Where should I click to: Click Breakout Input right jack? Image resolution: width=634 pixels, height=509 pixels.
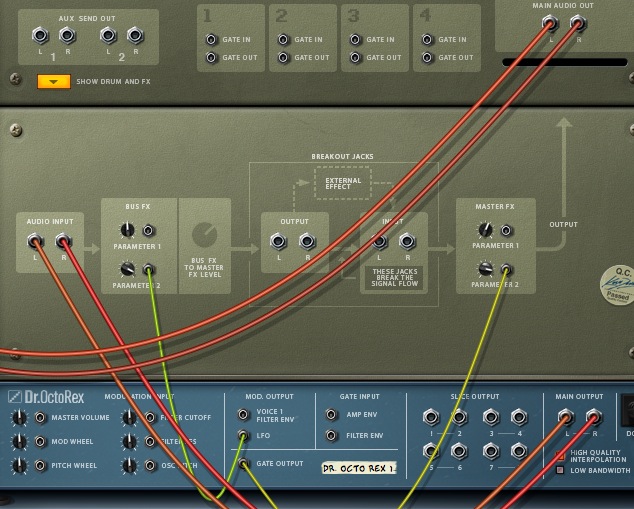407,241
